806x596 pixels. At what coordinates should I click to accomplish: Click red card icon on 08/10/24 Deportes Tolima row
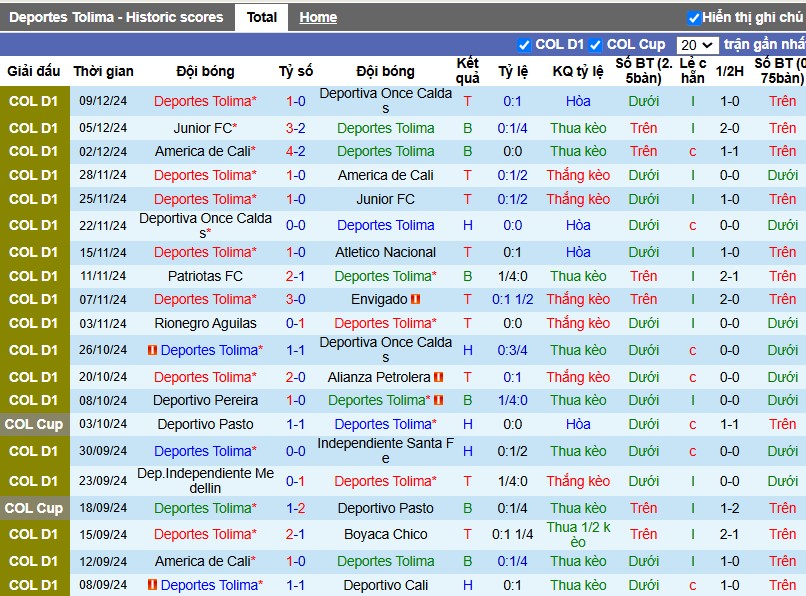coord(438,400)
